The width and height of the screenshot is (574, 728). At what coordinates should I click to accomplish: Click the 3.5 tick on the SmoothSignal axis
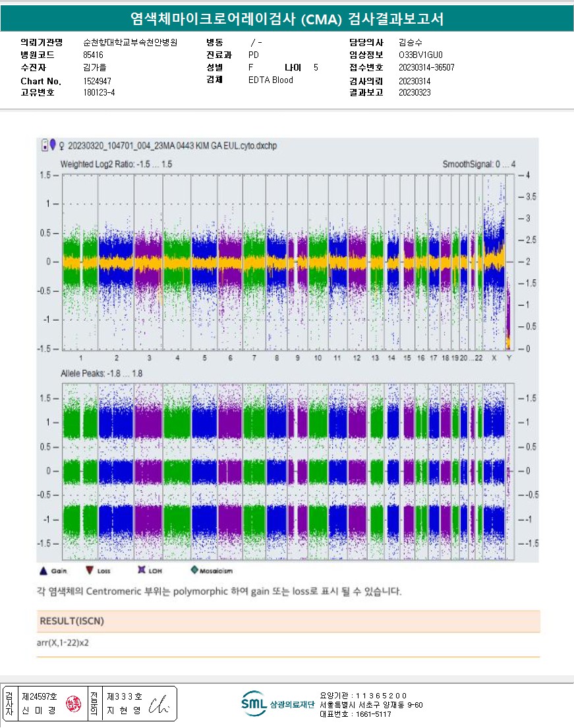(531, 197)
